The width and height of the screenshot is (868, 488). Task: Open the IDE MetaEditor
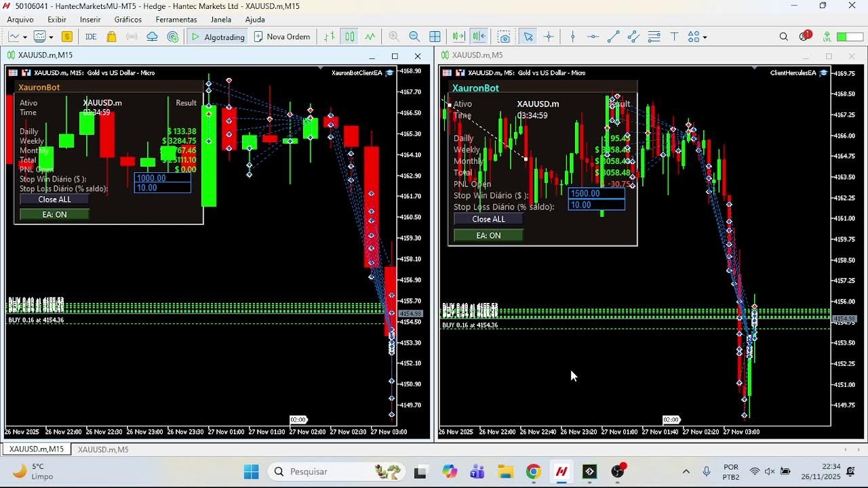pos(91,37)
